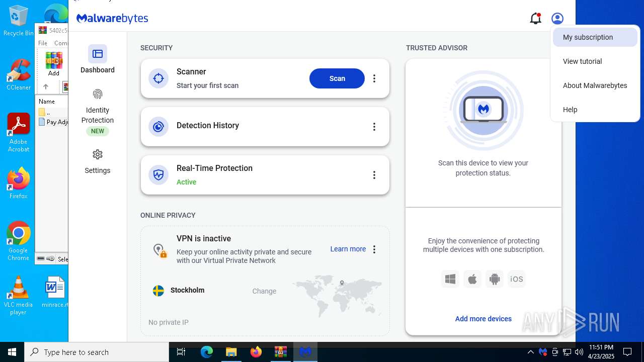Click the Windows Start button
Screen dimensions: 644x362
click(12, 352)
